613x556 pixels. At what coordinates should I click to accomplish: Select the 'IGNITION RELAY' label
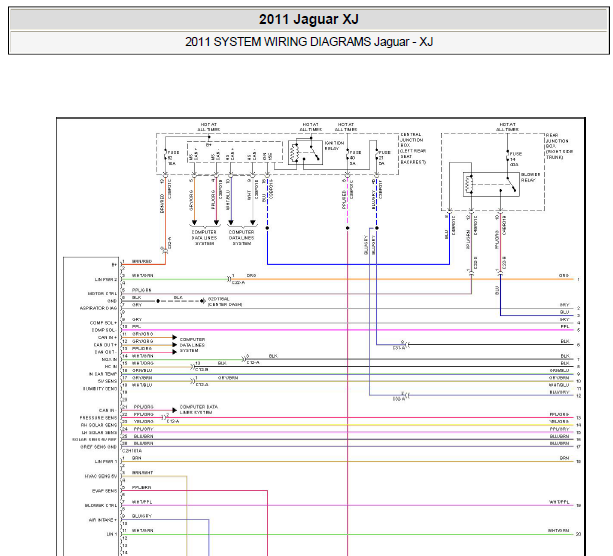pyautogui.click(x=335, y=146)
